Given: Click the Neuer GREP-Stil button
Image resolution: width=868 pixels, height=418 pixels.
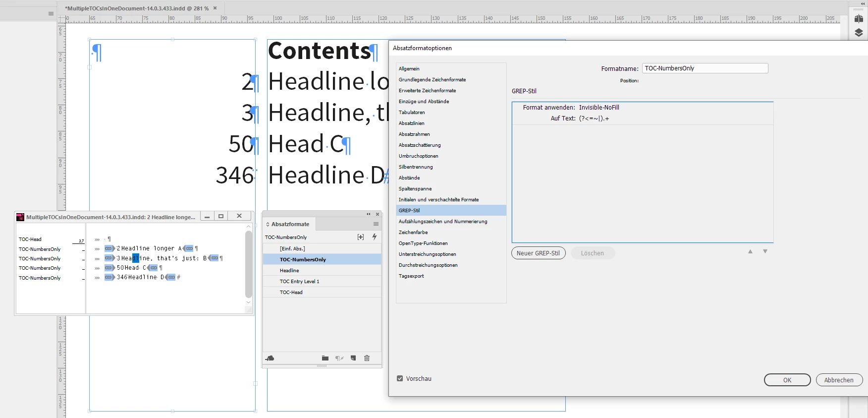Looking at the screenshot, I should point(538,253).
